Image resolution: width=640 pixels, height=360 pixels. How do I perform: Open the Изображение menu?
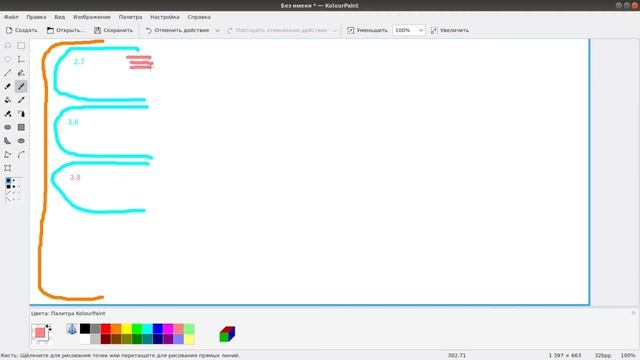tap(91, 17)
